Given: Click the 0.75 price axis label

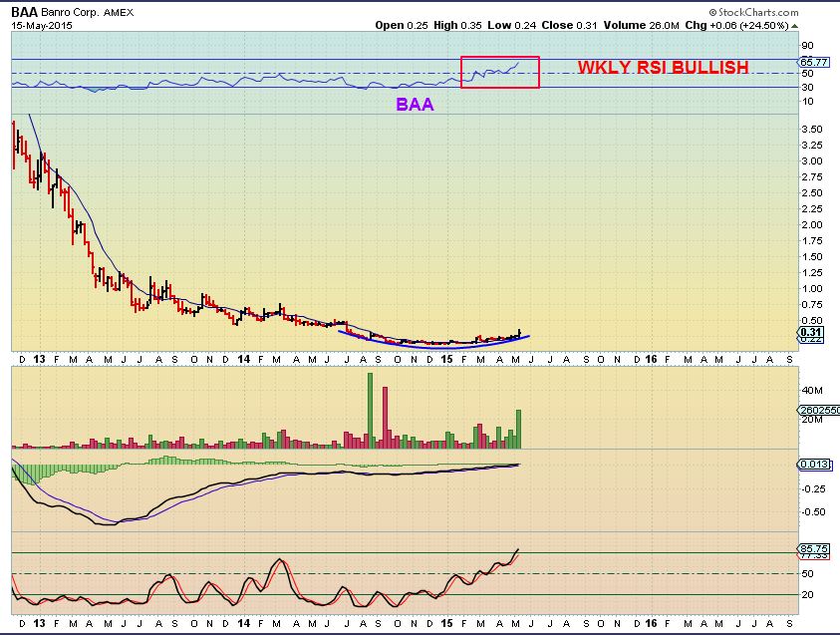Looking at the screenshot, I should pos(812,304).
